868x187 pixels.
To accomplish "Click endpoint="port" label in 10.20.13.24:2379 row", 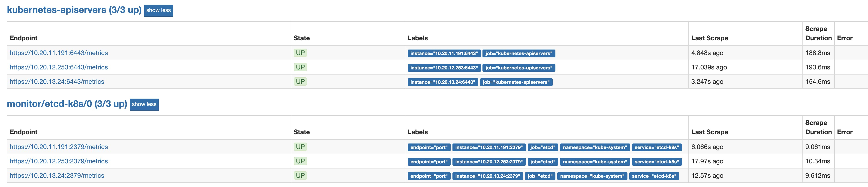I will click(429, 176).
